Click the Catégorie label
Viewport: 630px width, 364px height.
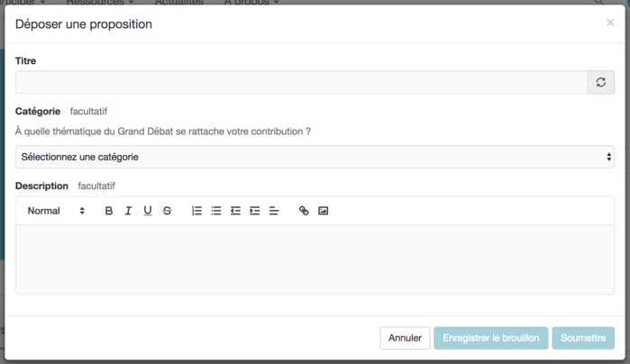tap(38, 112)
